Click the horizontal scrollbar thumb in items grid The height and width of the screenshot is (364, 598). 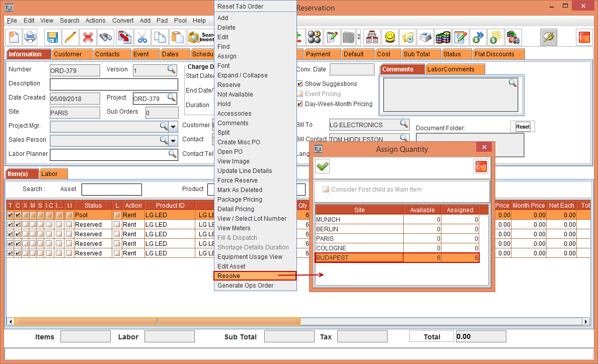[157, 321]
